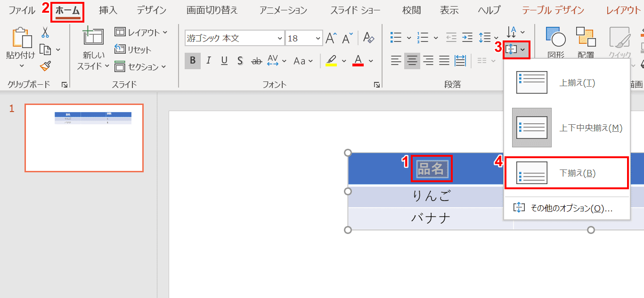The image size is (644, 298).
Task: Open the font color dropdown arrow
Action: (371, 61)
